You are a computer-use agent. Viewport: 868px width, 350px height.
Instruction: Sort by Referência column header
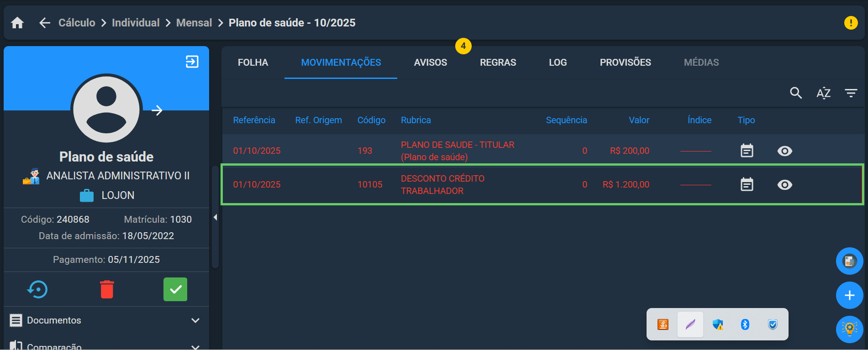254,120
